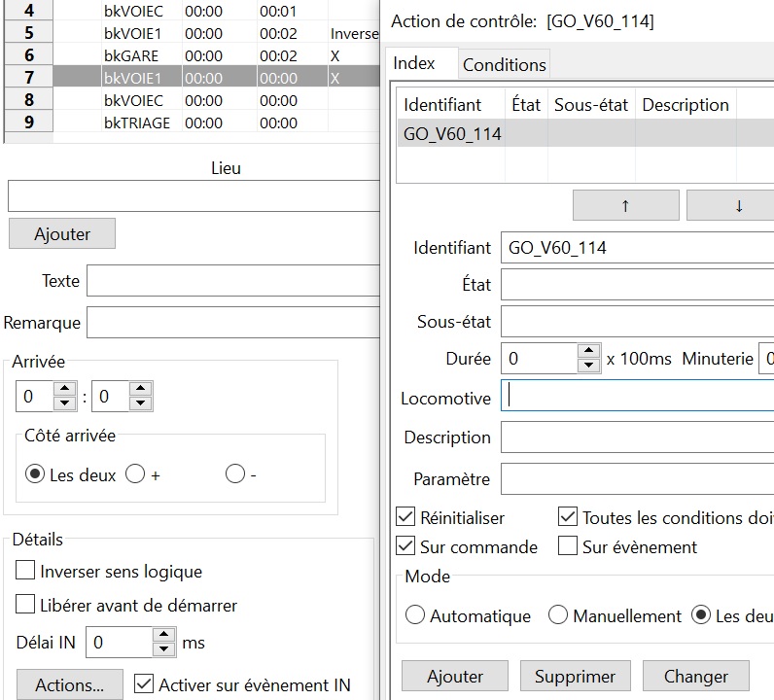Switch to the Conditions tab
774x700 pixels.
click(x=504, y=65)
